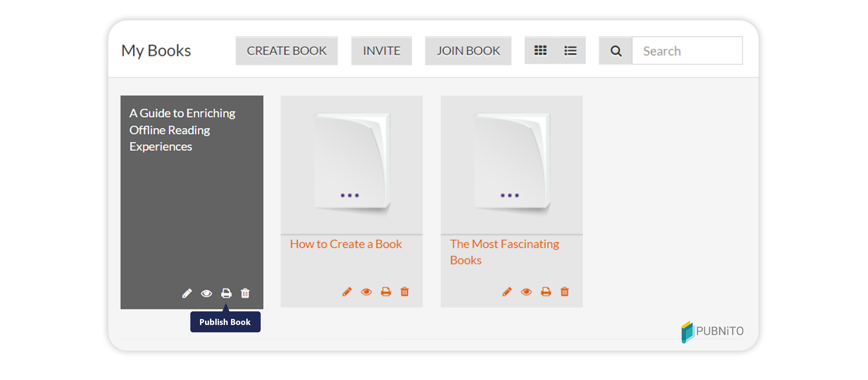
Task: Click the INVITE menu item
Action: tap(383, 50)
